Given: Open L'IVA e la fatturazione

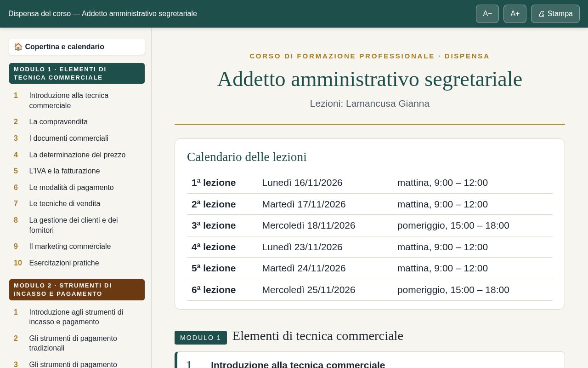Looking at the screenshot, I should click(77, 171).
